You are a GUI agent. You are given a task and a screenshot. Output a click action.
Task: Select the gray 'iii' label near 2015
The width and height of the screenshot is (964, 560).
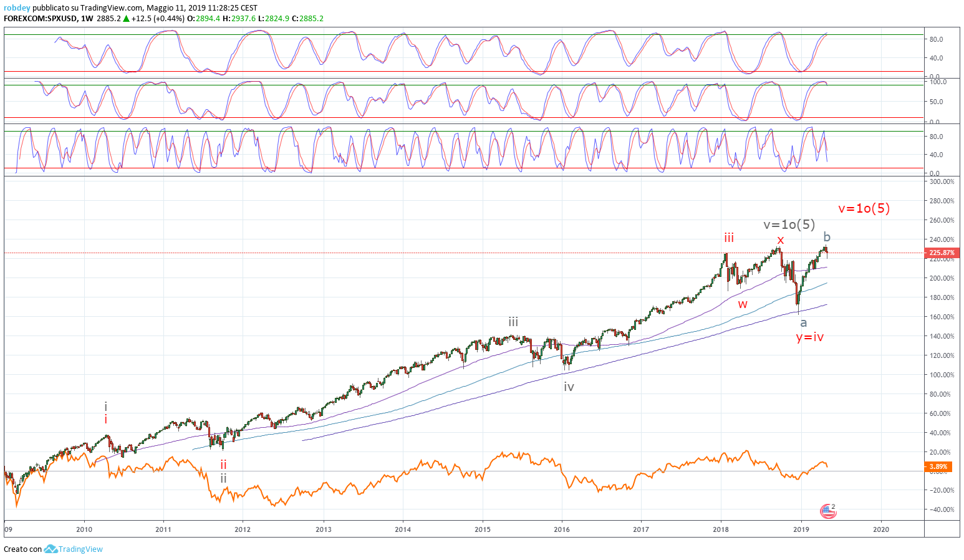(x=513, y=322)
